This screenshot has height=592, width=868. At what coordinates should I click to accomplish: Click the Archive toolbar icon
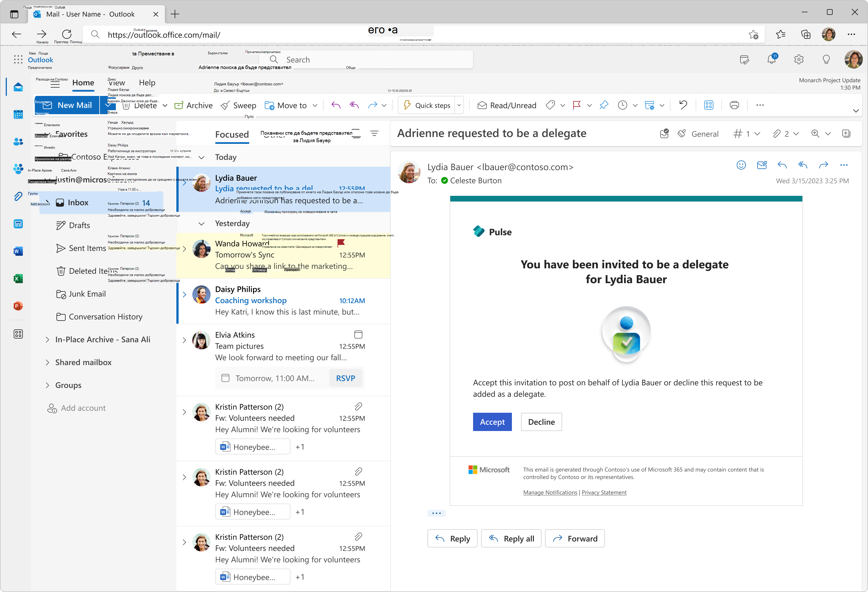pos(179,105)
